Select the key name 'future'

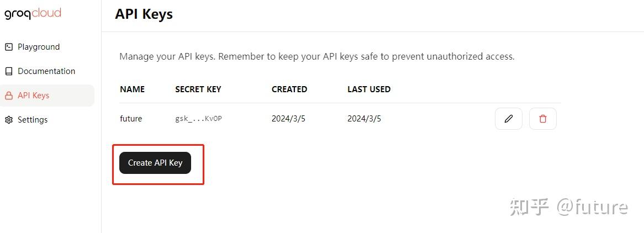click(131, 119)
